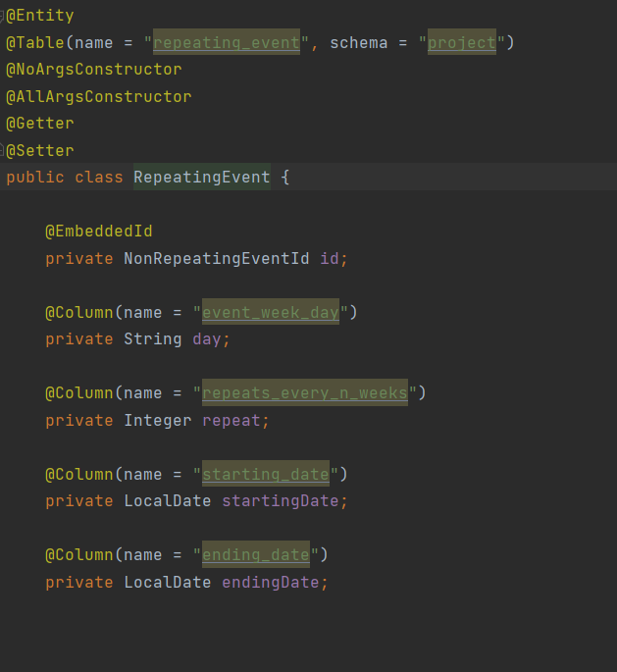Click the day field name
Screen dimensions: 617x672
[206, 339]
